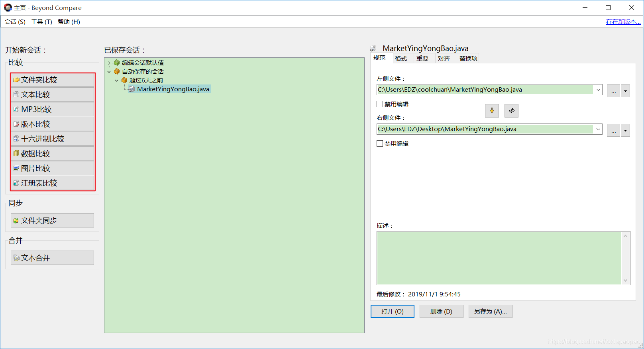Start 数据比较 data compare
This screenshot has width=644, height=349.
52,153
